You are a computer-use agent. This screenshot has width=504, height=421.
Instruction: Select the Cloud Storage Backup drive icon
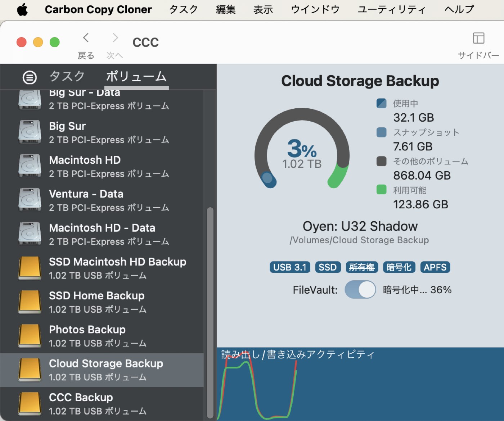pos(30,370)
